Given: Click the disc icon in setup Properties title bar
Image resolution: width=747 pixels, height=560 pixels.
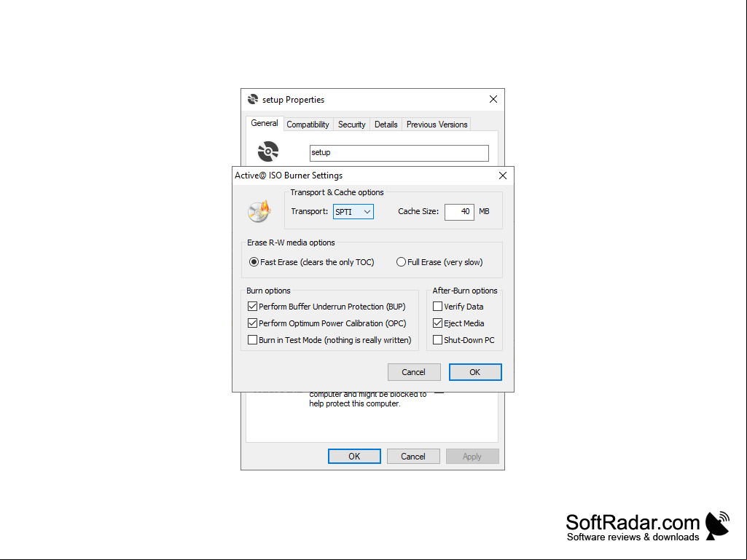Looking at the screenshot, I should coord(253,99).
